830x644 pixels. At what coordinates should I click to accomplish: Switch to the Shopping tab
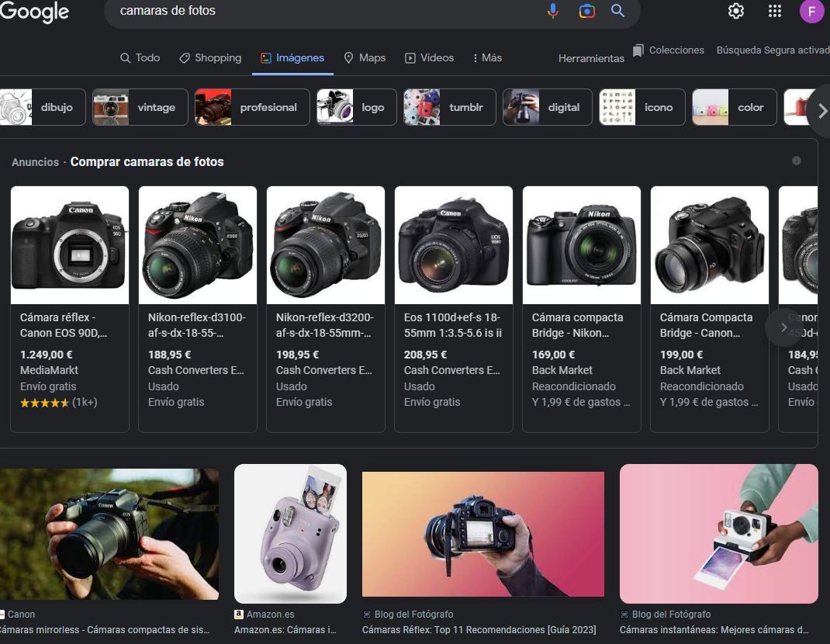coord(210,57)
